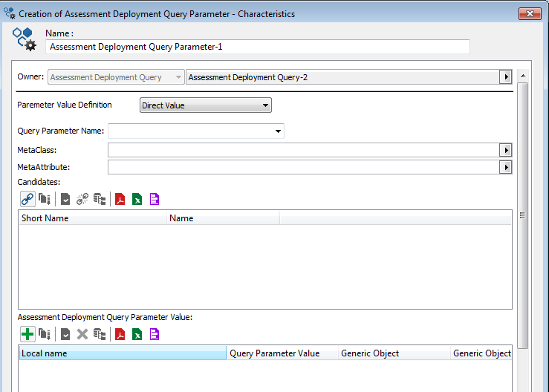
Task: Click the delete X icon in Parameter Value toolbar
Action: click(x=82, y=334)
